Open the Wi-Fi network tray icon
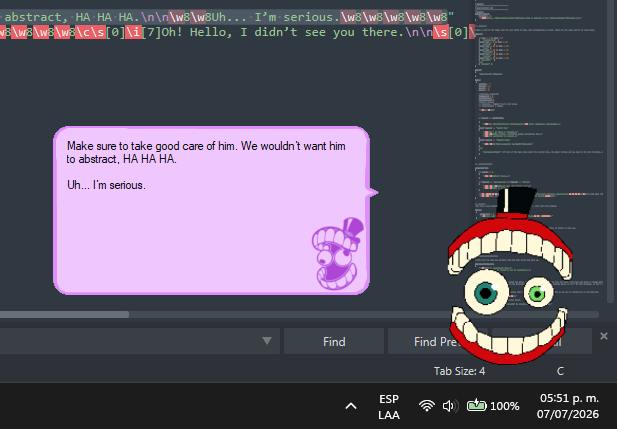 point(427,406)
